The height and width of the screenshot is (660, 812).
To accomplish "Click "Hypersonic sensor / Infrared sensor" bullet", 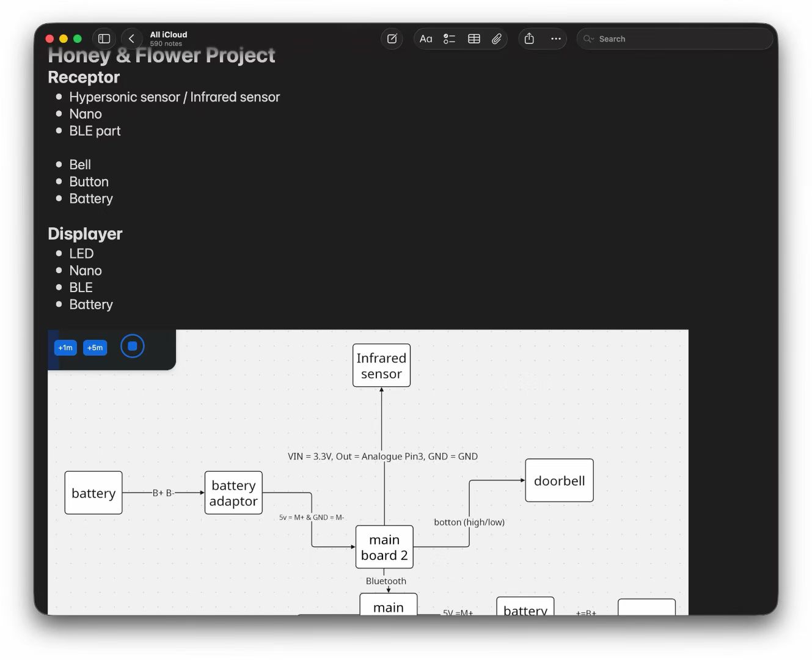I will point(174,97).
